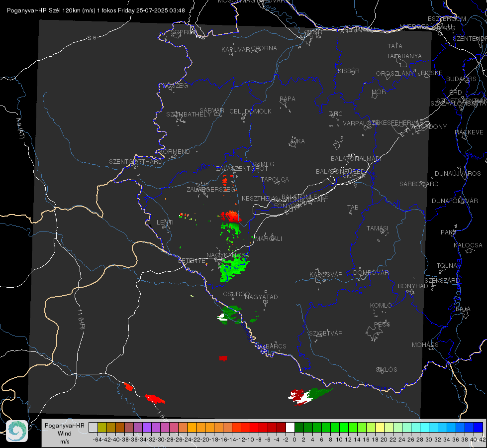This screenshot has width=487, height=448.
Task: Click the KOMLO city label
Action: click(x=381, y=306)
